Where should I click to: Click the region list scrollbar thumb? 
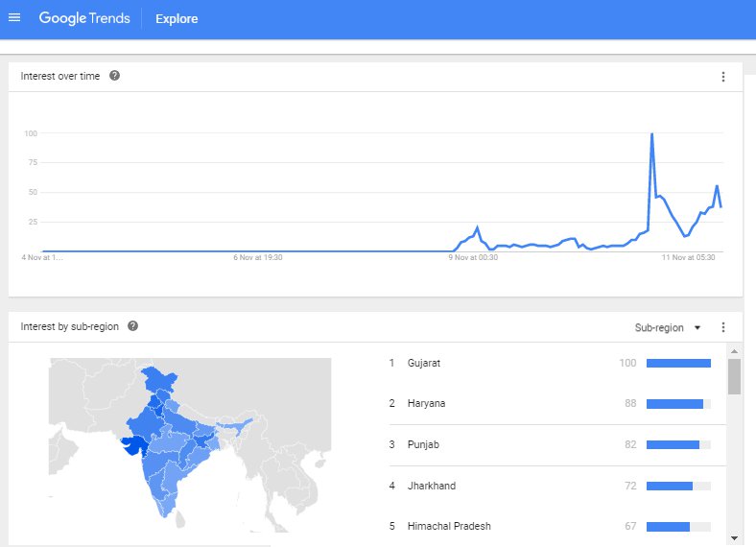click(734, 377)
